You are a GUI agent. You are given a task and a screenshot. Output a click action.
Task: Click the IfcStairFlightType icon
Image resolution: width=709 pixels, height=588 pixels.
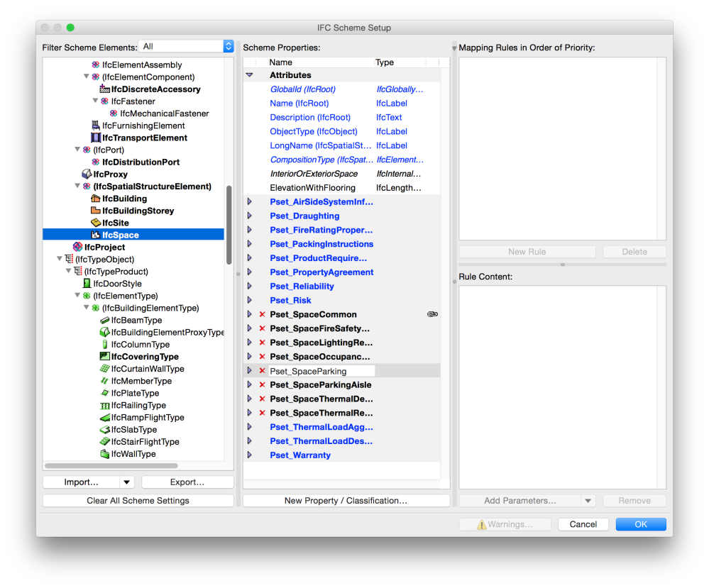point(105,442)
